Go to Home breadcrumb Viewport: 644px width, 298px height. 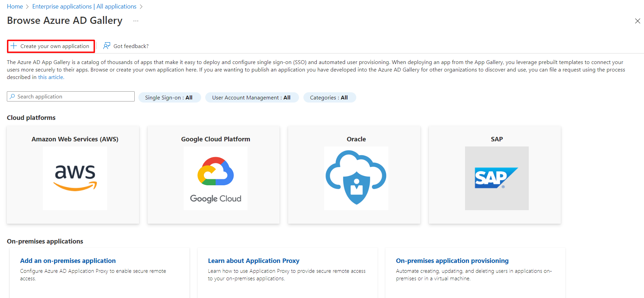tap(15, 6)
